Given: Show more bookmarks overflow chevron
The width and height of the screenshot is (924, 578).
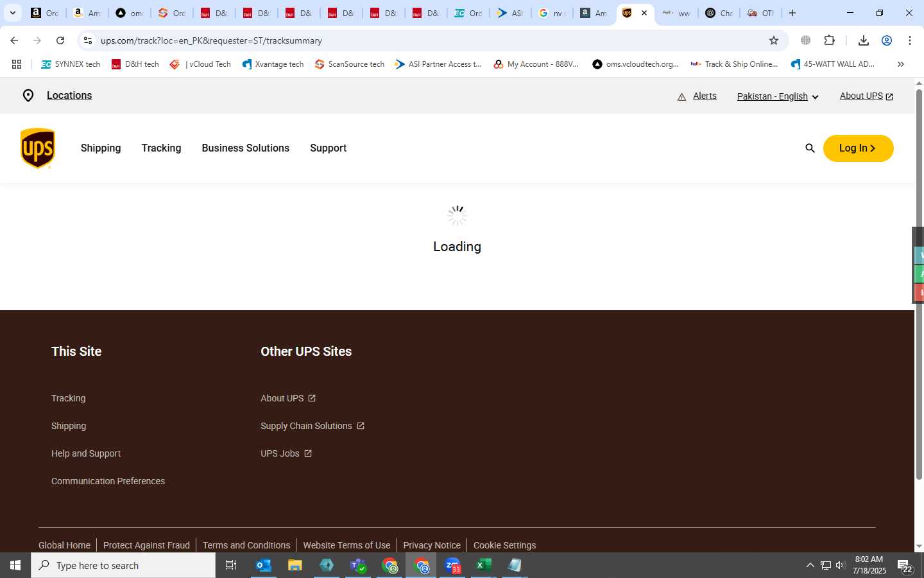Looking at the screenshot, I should pyautogui.click(x=901, y=64).
